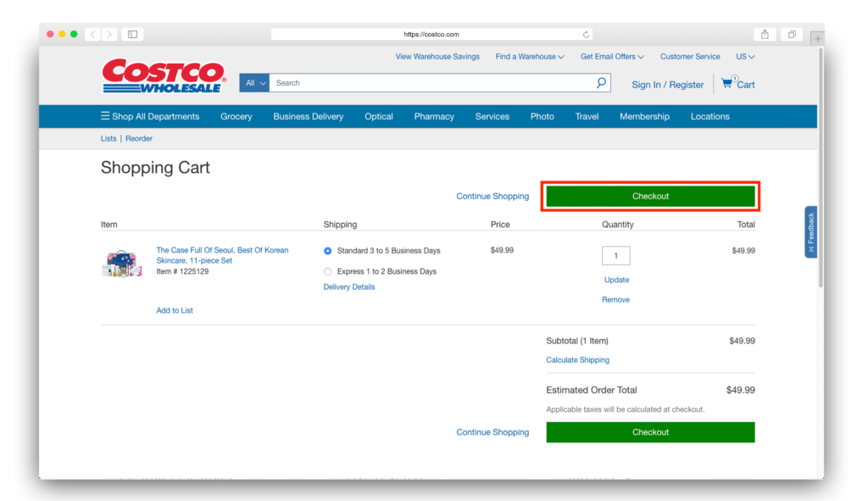This screenshot has height=501, width=868.
Task: Click the Safari share icon
Action: (765, 34)
